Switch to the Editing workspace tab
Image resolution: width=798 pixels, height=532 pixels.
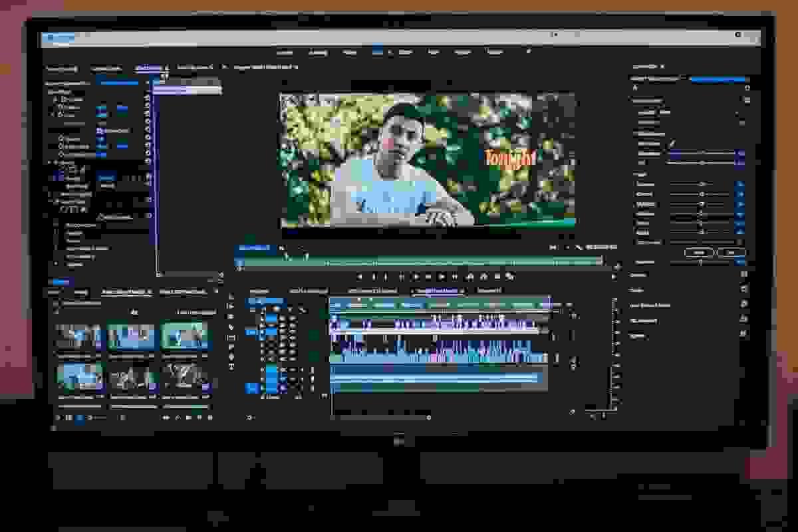point(349,52)
